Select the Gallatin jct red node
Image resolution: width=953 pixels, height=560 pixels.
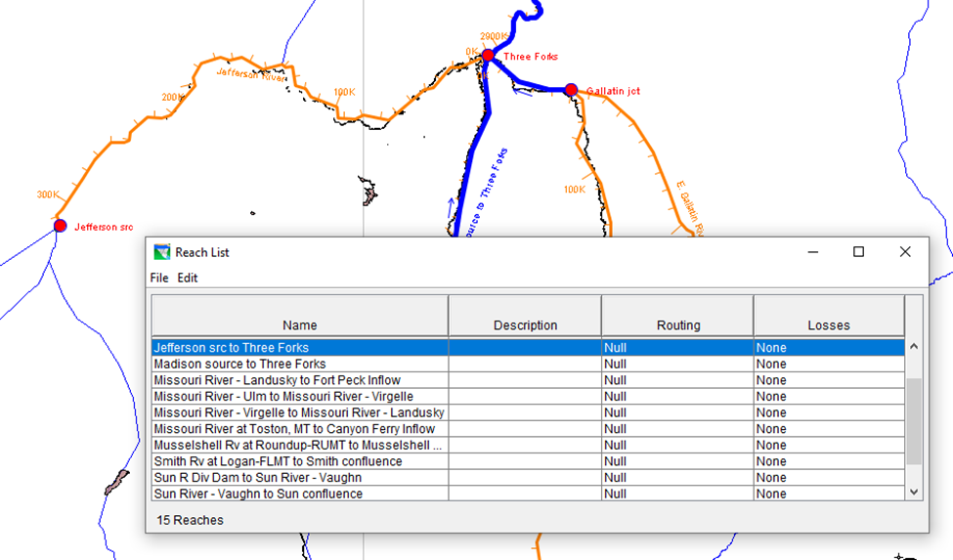(571, 90)
